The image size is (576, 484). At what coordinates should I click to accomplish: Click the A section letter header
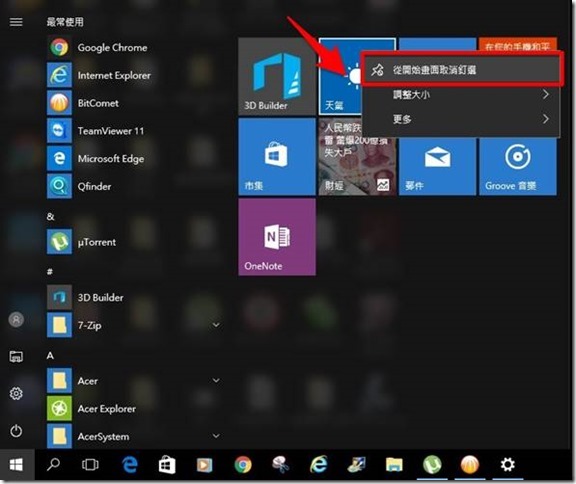[50, 355]
